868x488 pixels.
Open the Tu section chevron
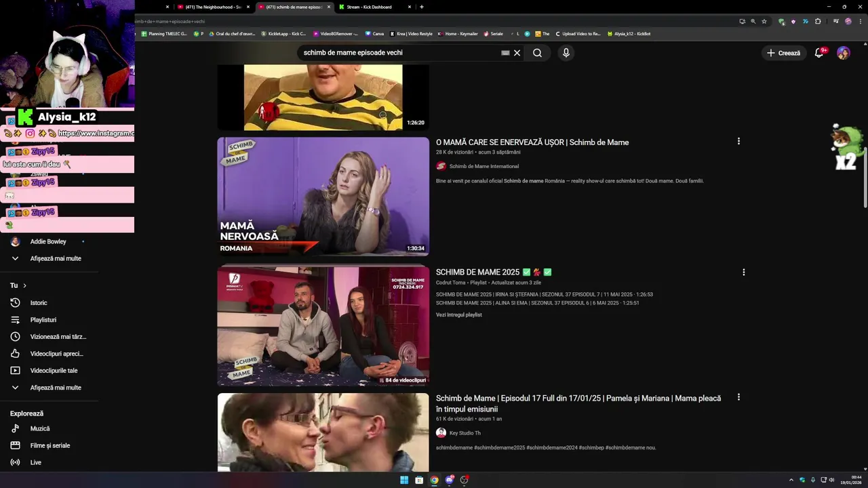(24, 285)
